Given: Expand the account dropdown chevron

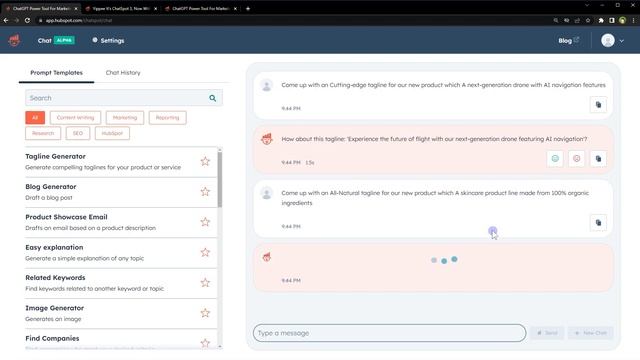Looking at the screenshot, I should (622, 41).
